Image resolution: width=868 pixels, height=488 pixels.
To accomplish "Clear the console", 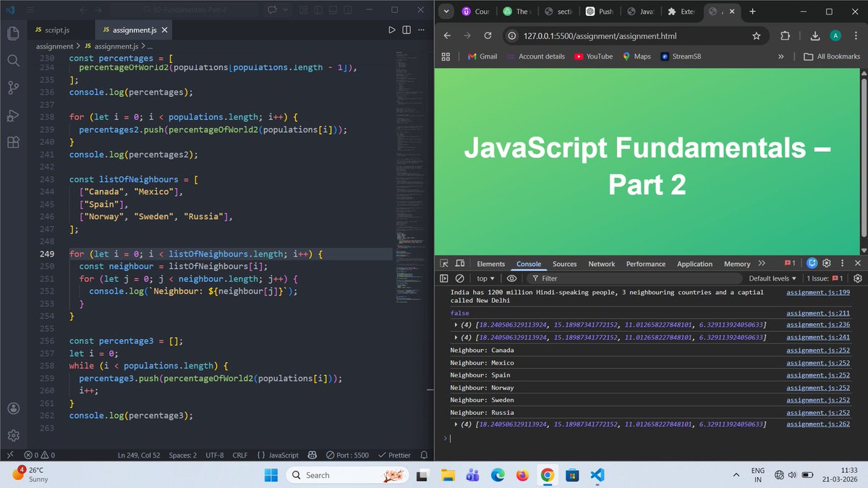I will [459, 278].
